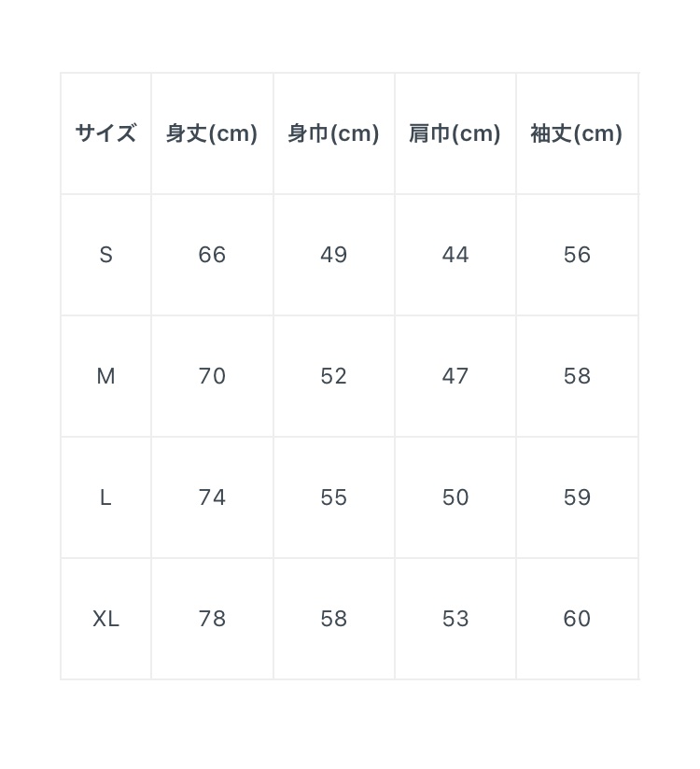Screen dimensions: 700x769
Task: Select the L size row label
Action: coord(105,497)
